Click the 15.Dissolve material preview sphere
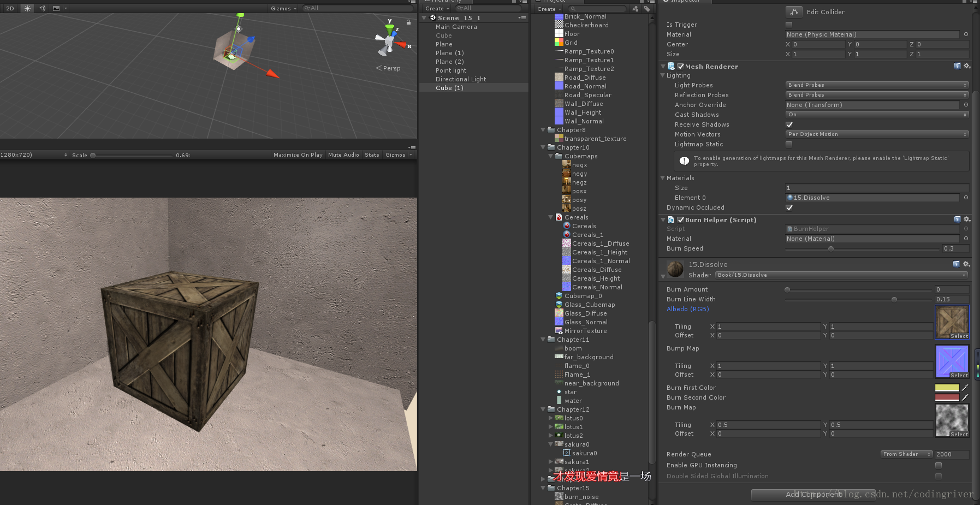 point(675,269)
